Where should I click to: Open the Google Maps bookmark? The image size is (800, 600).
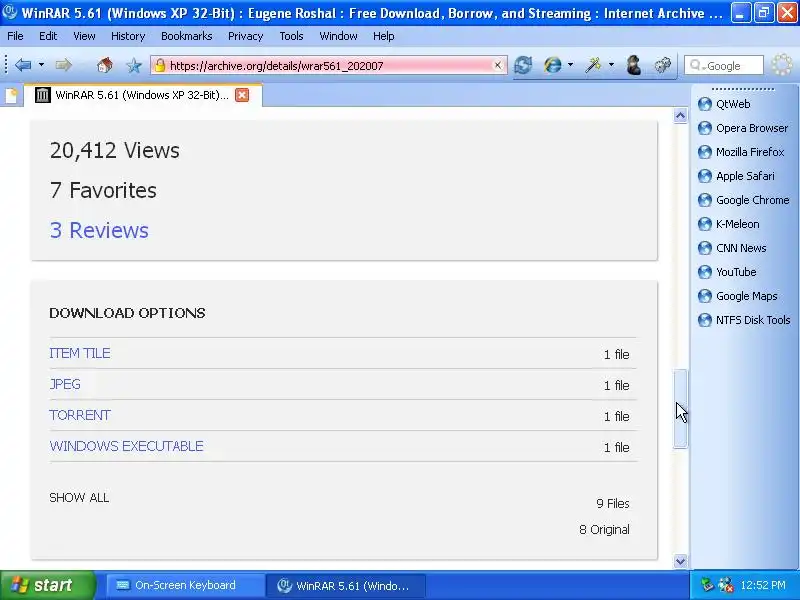pyautogui.click(x=738, y=296)
